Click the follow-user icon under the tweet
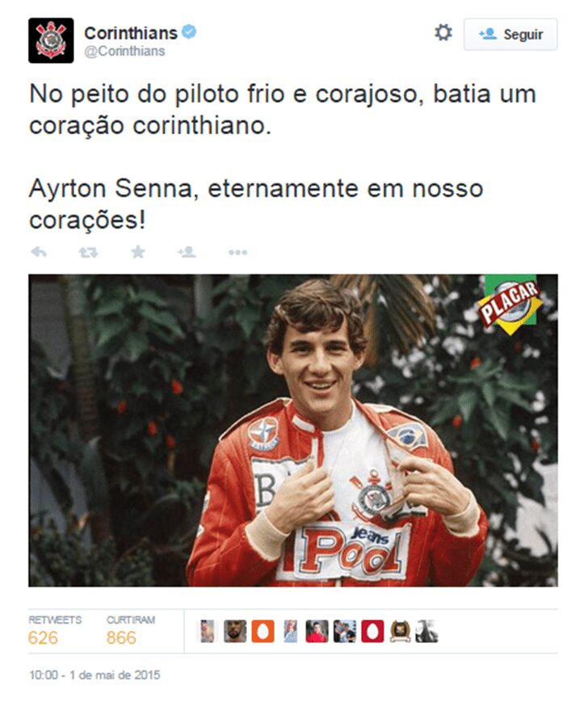The width and height of the screenshot is (588, 702). 187,252
